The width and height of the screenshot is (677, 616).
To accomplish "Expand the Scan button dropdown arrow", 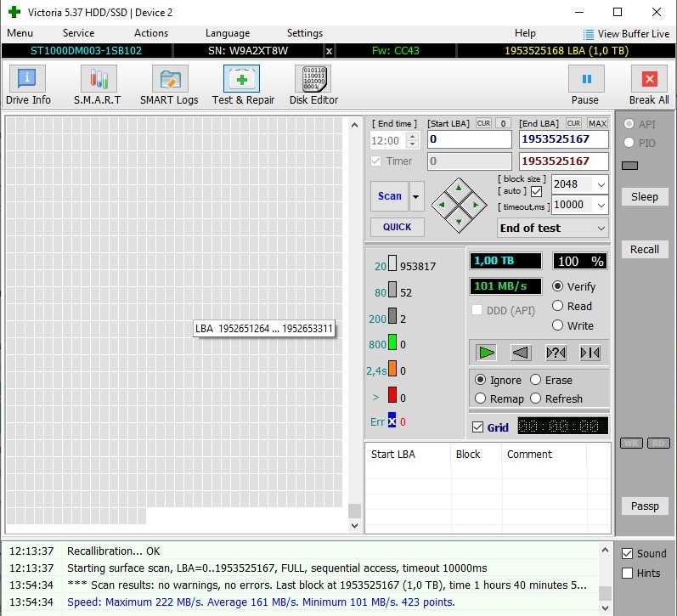I will pos(416,196).
